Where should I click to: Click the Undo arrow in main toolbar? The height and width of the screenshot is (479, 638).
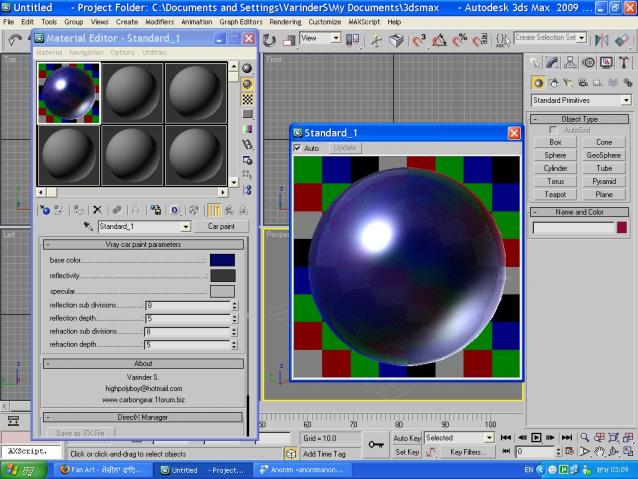click(x=15, y=40)
